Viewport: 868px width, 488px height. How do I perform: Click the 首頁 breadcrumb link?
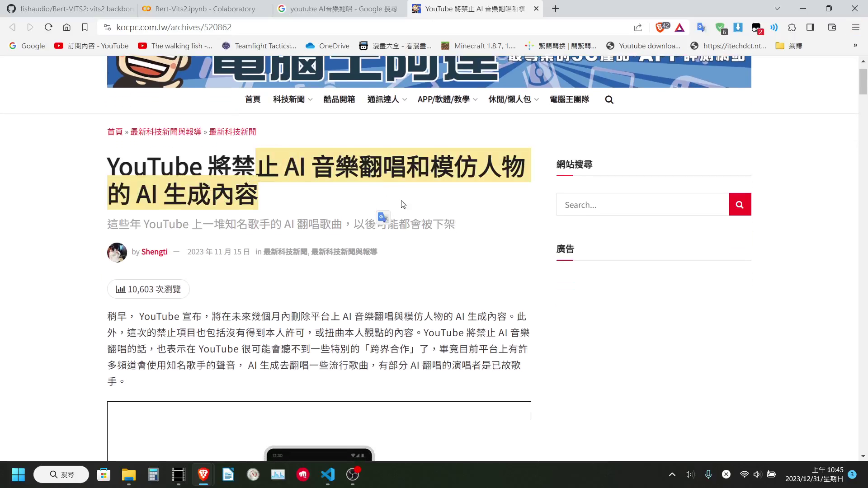pos(115,132)
